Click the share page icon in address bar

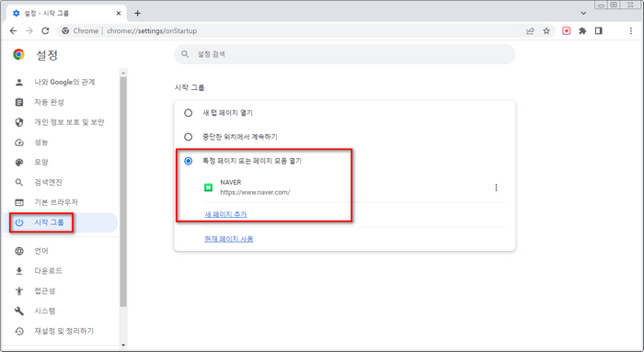click(530, 30)
